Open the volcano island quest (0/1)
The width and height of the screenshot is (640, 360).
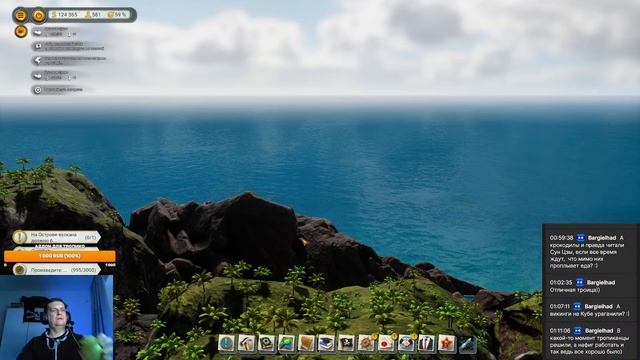click(56, 237)
